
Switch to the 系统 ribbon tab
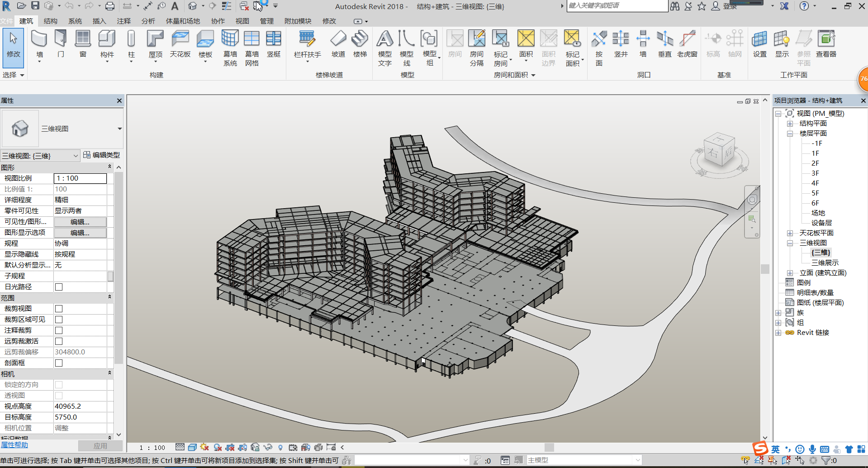(x=75, y=21)
